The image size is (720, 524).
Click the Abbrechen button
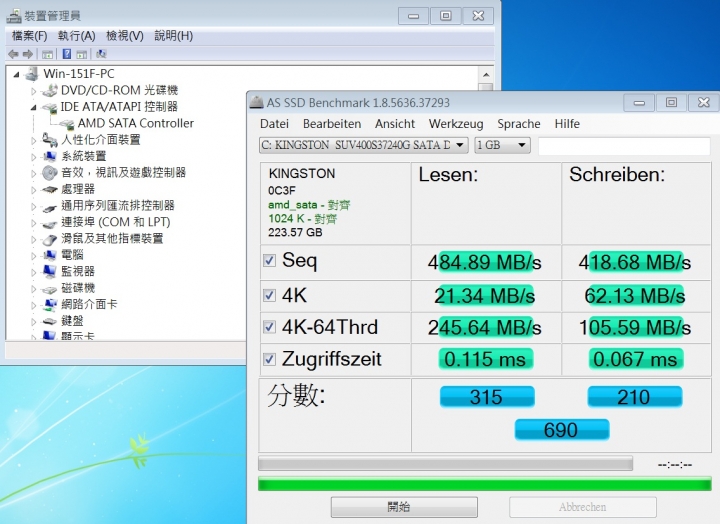click(583, 507)
